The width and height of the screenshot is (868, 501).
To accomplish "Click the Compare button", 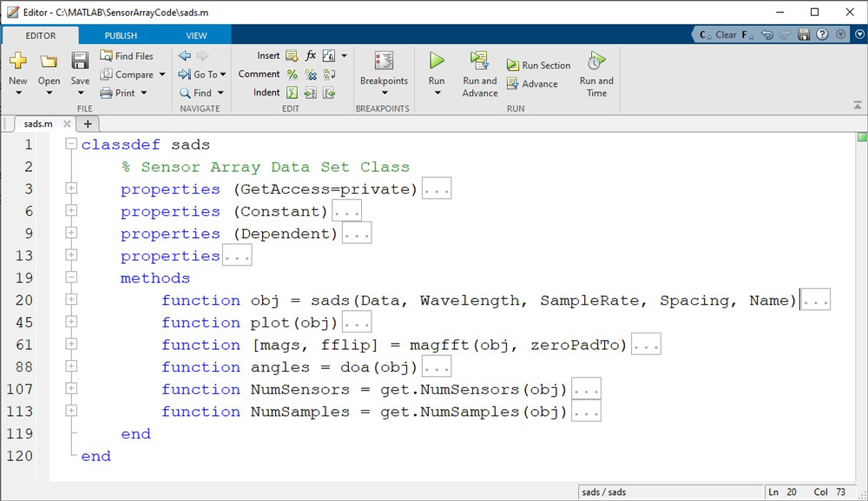I will pyautogui.click(x=132, y=74).
